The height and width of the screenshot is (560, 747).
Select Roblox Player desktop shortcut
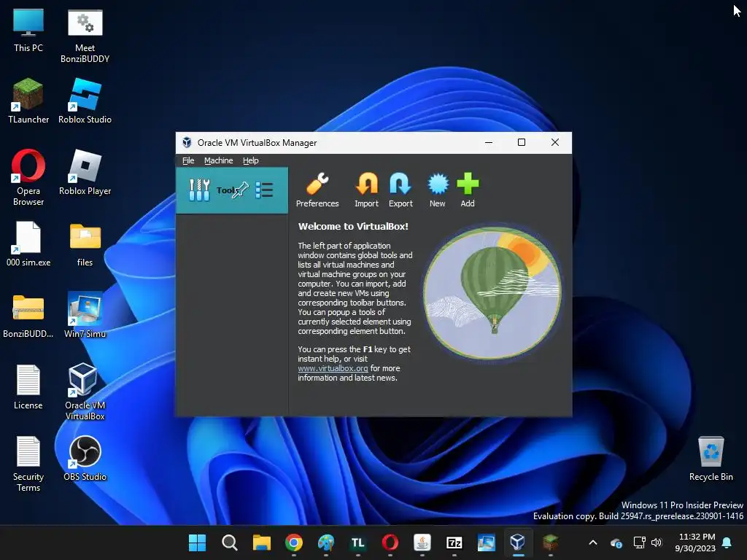tap(85, 172)
